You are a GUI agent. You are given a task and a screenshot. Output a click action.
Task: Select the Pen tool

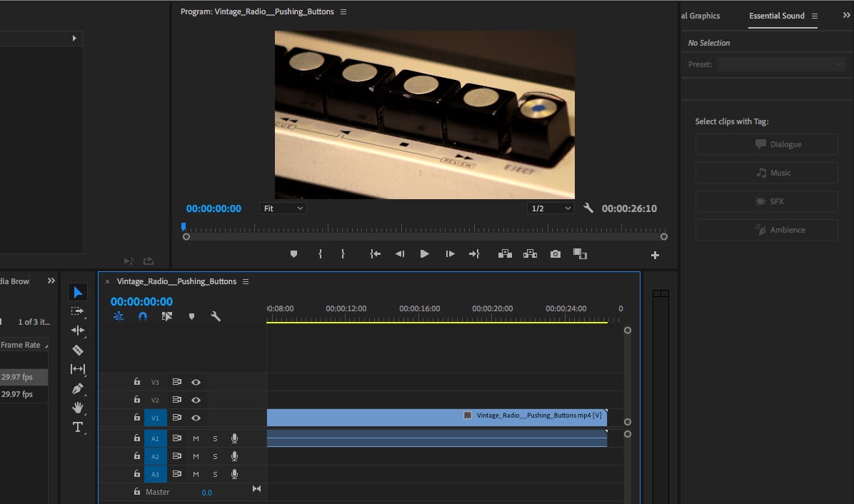click(77, 388)
